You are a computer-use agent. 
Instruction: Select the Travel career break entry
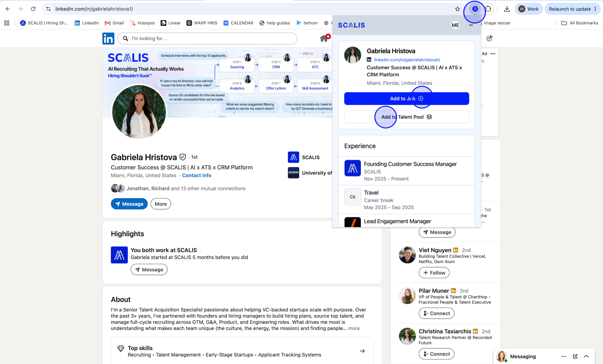pyautogui.click(x=406, y=200)
